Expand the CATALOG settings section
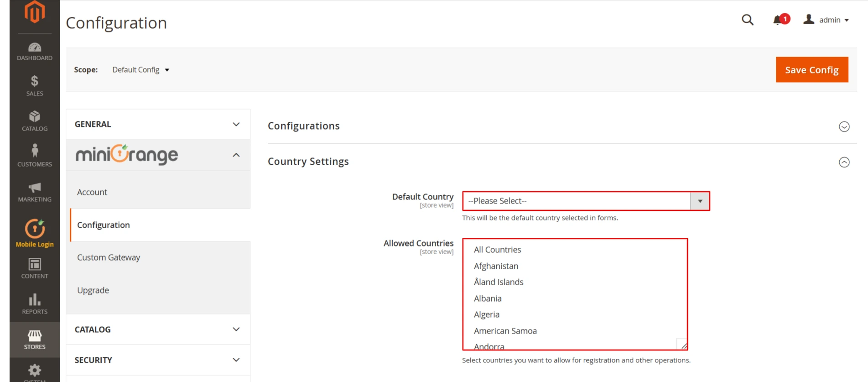Viewport: 868px width, 382px height. coord(158,330)
